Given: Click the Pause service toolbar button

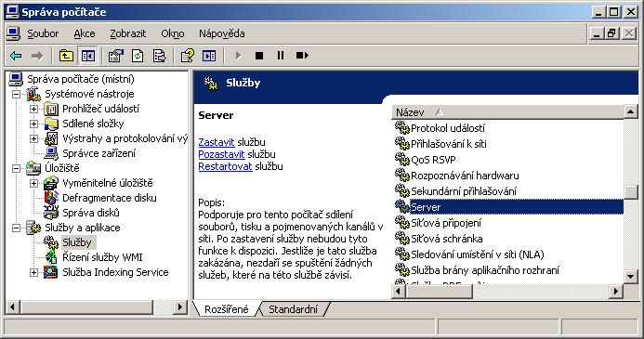Looking at the screenshot, I should coord(281,56).
